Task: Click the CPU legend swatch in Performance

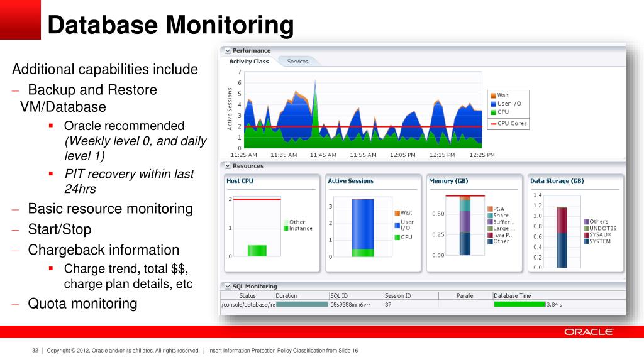Action: [493, 112]
